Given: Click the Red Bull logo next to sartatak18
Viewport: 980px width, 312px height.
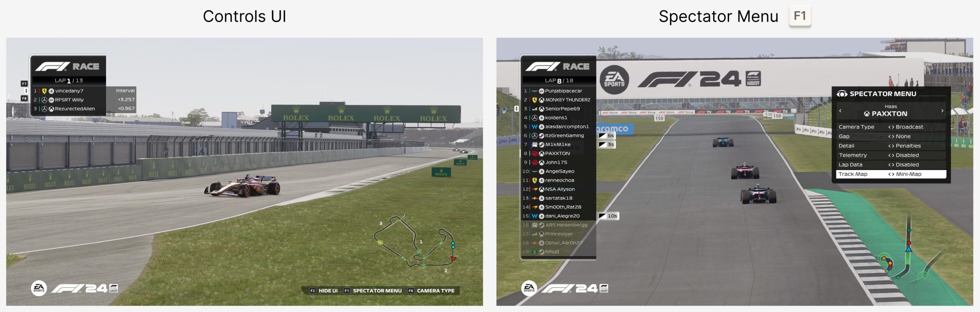Looking at the screenshot, I should pos(534,198).
